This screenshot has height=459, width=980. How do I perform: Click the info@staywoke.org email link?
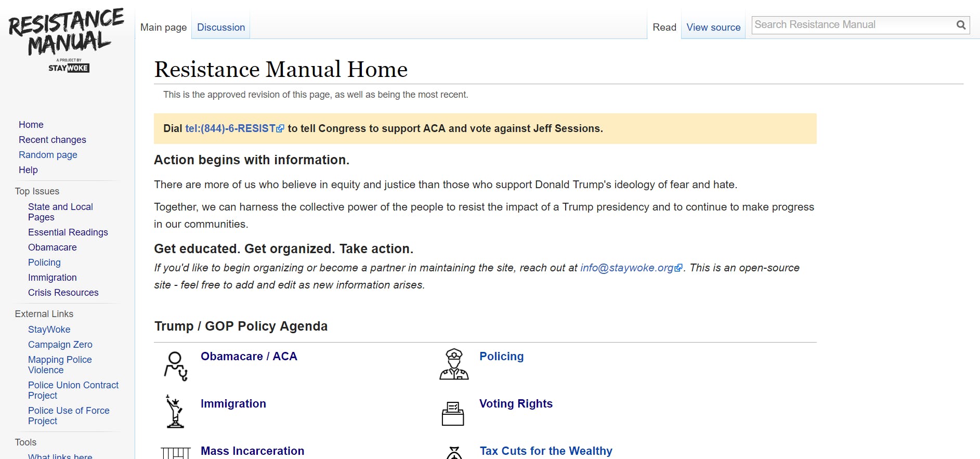(x=631, y=268)
